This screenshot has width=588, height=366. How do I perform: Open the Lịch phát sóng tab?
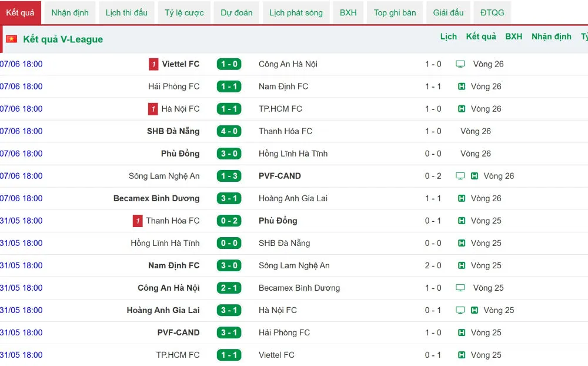tap(296, 13)
